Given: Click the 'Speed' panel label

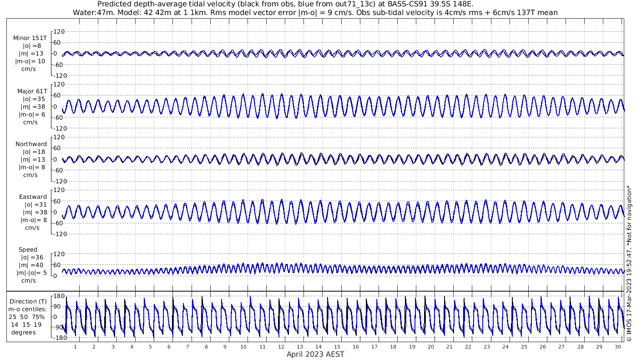Looking at the screenshot, I should 28,250.
